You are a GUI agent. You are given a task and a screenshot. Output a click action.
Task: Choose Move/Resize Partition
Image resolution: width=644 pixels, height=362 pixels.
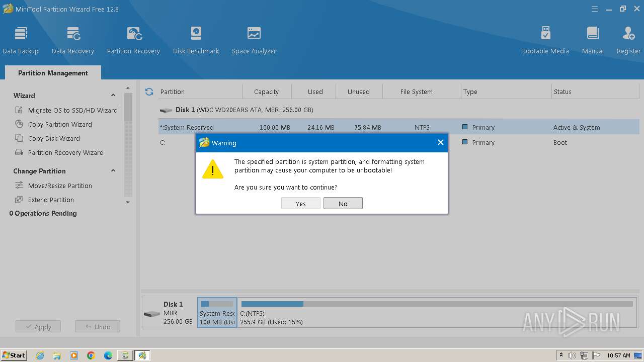click(53, 186)
